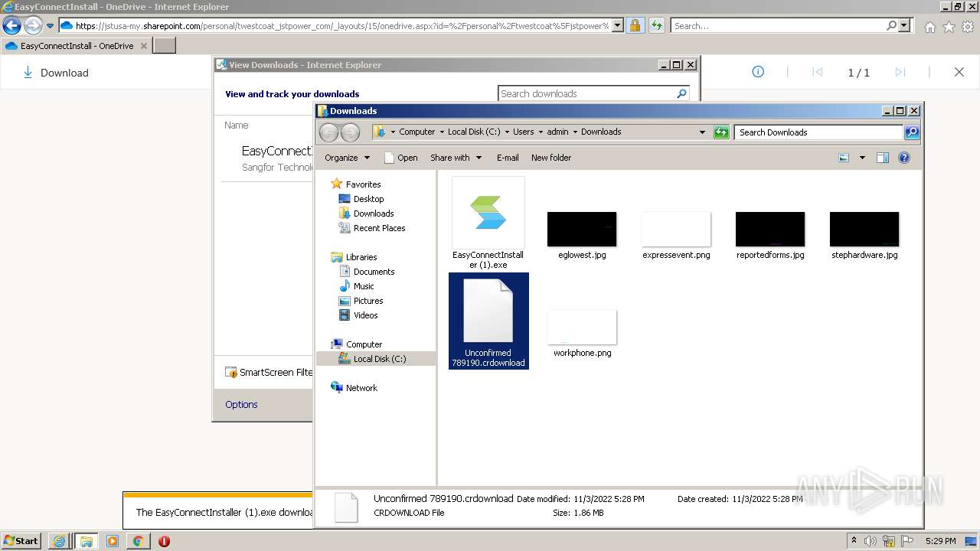
Task: Click New folder in Downloads toolbar
Action: [551, 158]
